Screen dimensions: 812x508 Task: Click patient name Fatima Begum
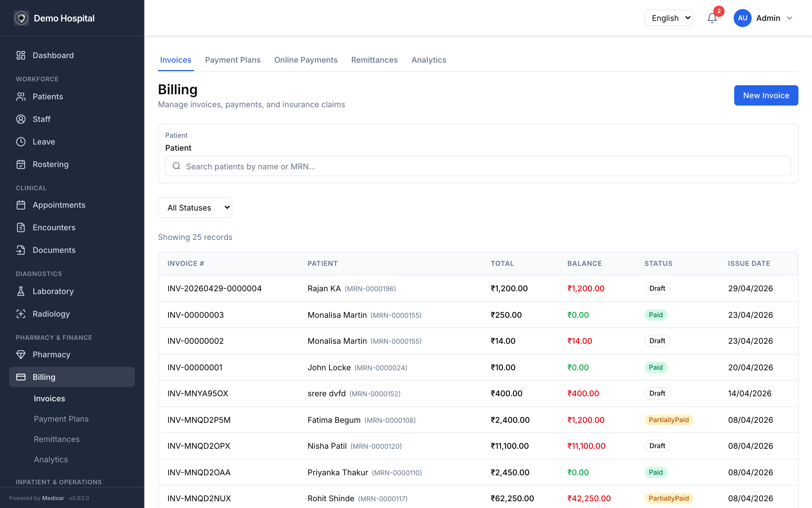[x=334, y=420]
